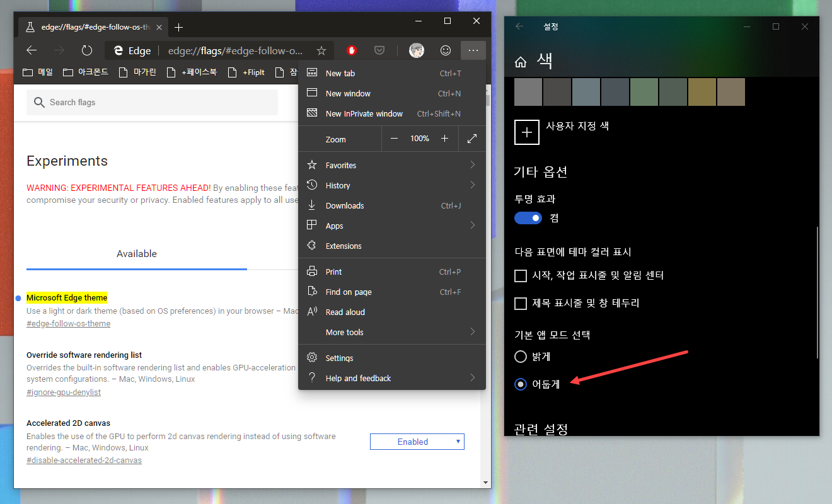Open a new tab with plus button
832x504 pixels.
(178, 27)
